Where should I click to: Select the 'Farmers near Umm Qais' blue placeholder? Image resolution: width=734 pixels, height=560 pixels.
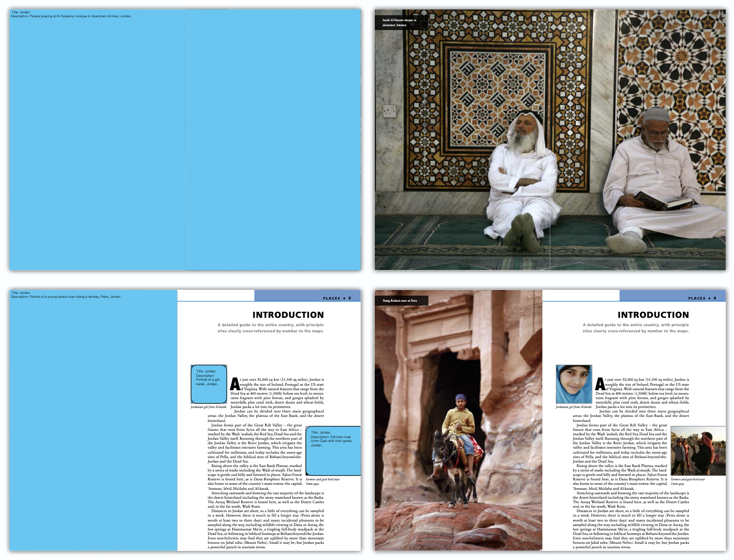333,451
